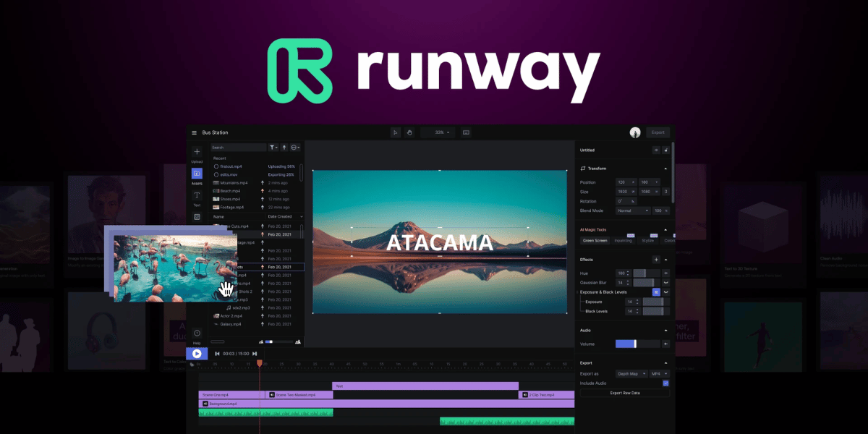This screenshot has width=868, height=434.
Task: Select the Text tool in the sidebar
Action: pyautogui.click(x=197, y=195)
